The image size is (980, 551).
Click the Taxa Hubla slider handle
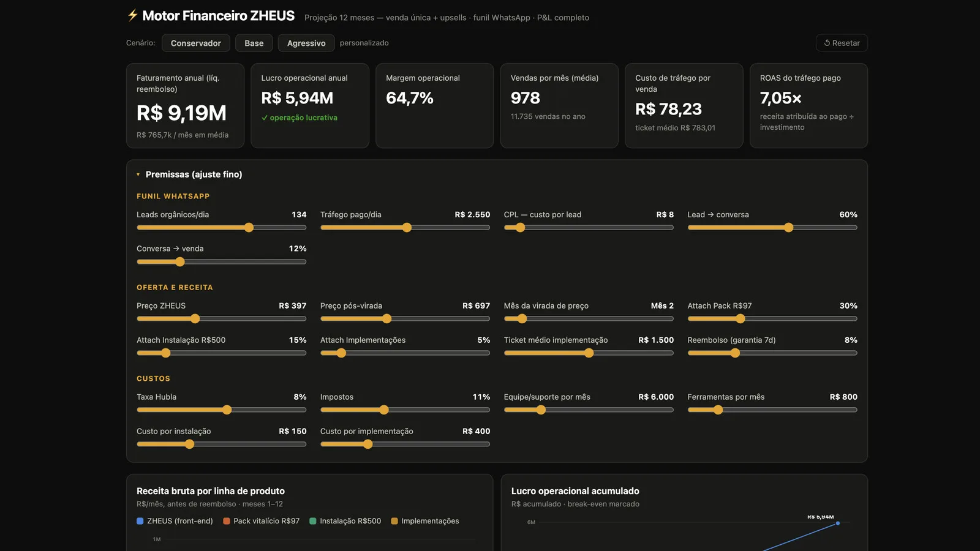pyautogui.click(x=227, y=410)
